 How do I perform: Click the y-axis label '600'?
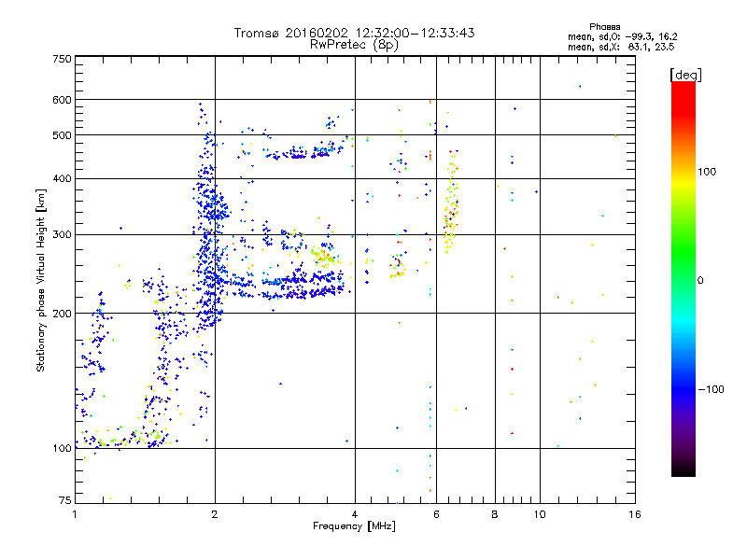click(62, 100)
